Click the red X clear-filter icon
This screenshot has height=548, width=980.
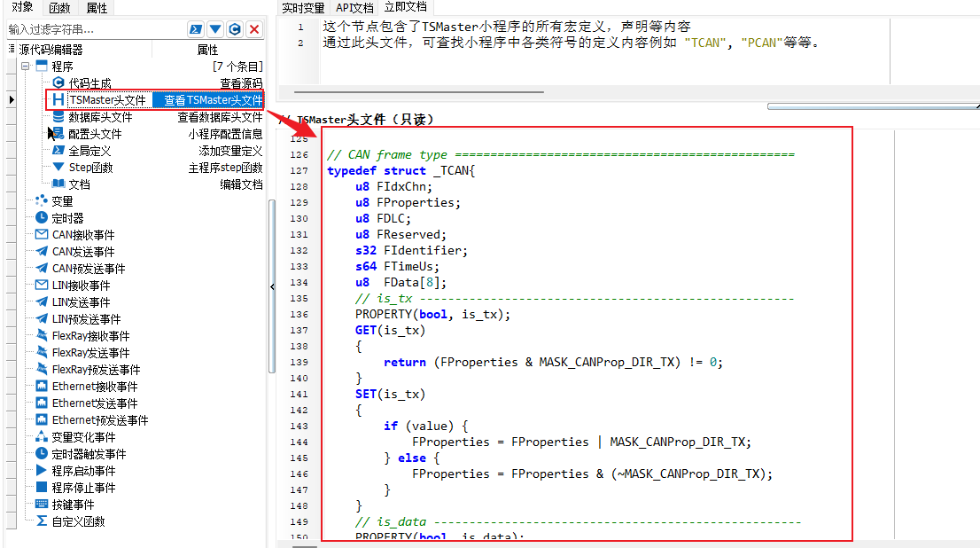click(x=254, y=28)
